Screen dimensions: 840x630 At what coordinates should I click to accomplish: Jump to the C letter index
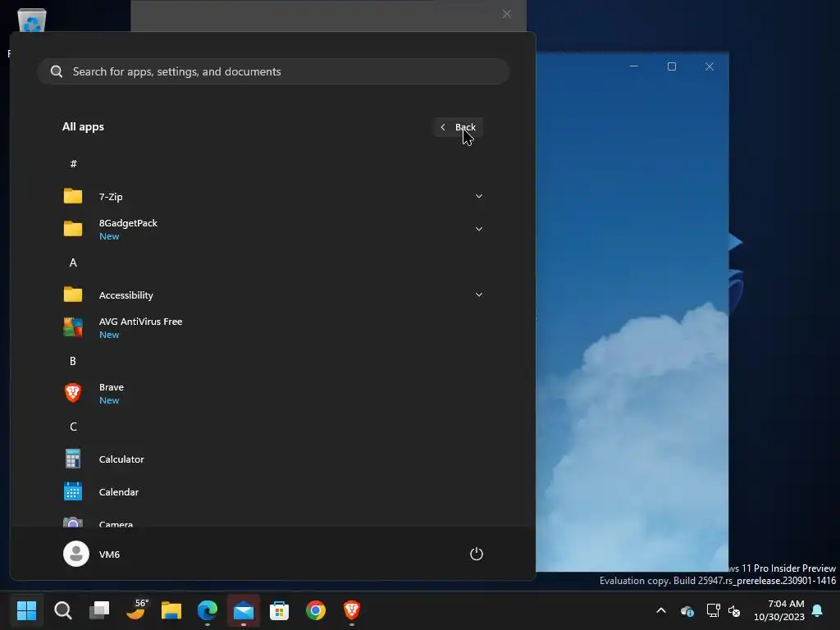coord(73,427)
